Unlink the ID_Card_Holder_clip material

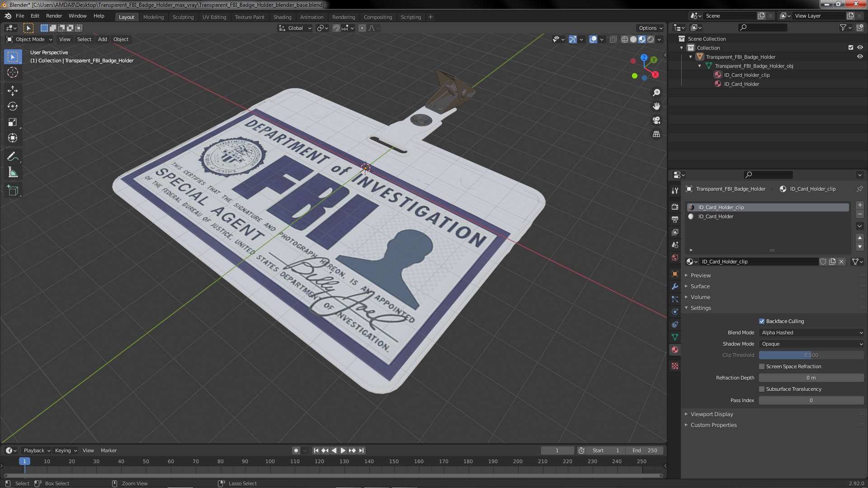[x=841, y=262]
